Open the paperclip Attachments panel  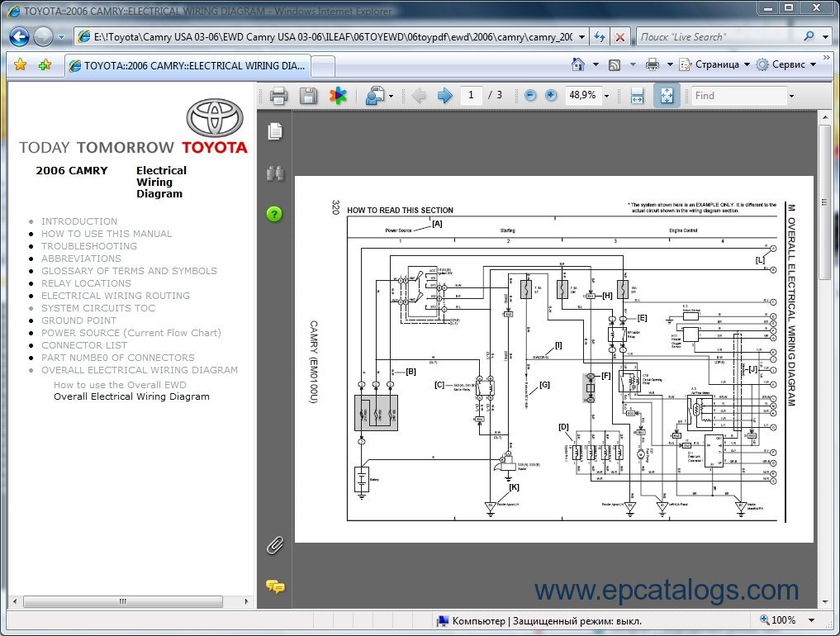[x=275, y=545]
